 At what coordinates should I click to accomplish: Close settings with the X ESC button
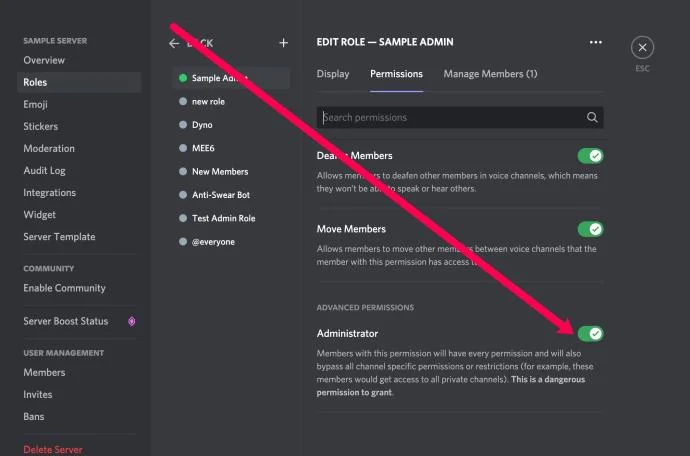point(642,48)
